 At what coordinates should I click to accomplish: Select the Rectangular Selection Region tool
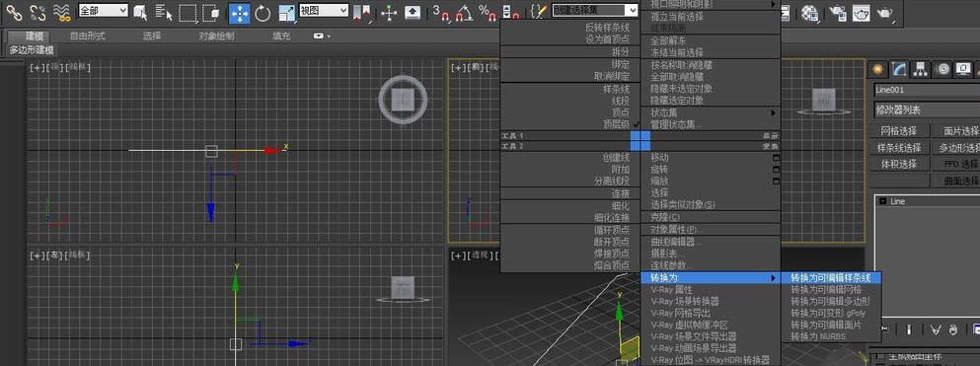187,12
